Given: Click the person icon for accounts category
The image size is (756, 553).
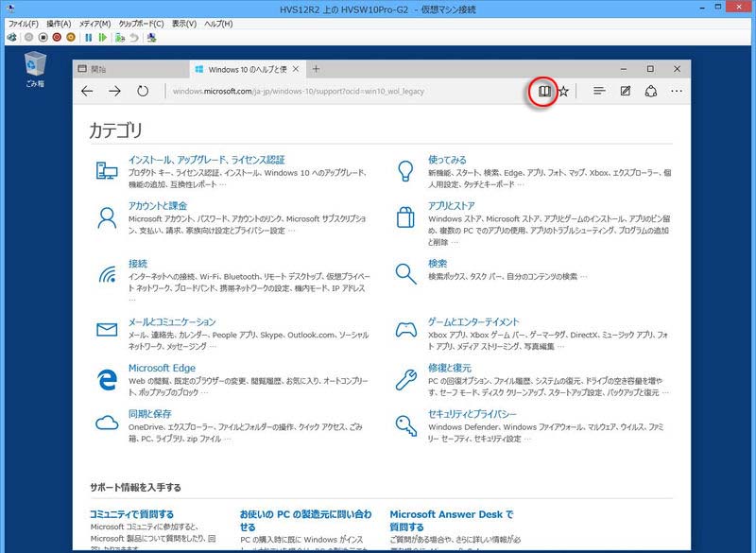Looking at the screenshot, I should tap(107, 218).
